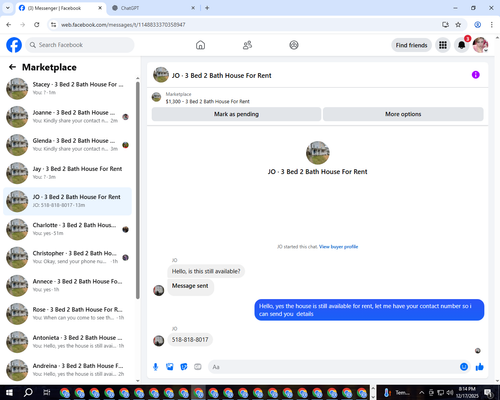Click the large center listing thumbnail
The width and height of the screenshot is (500, 400).
318,153
